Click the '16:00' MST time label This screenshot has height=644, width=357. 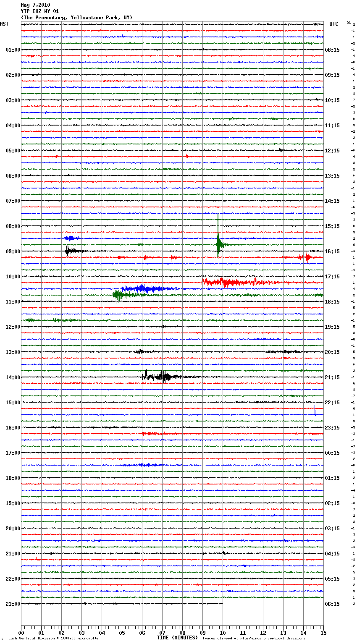click(13, 428)
